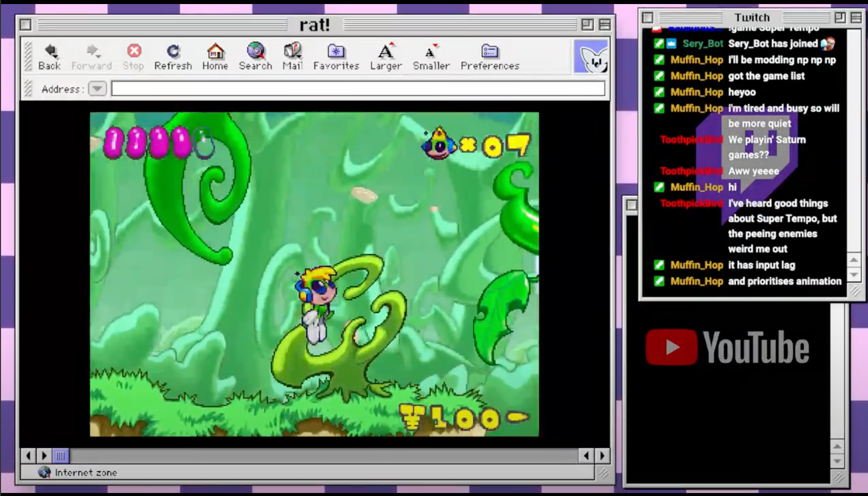Click the lives counter icon in game

click(439, 144)
